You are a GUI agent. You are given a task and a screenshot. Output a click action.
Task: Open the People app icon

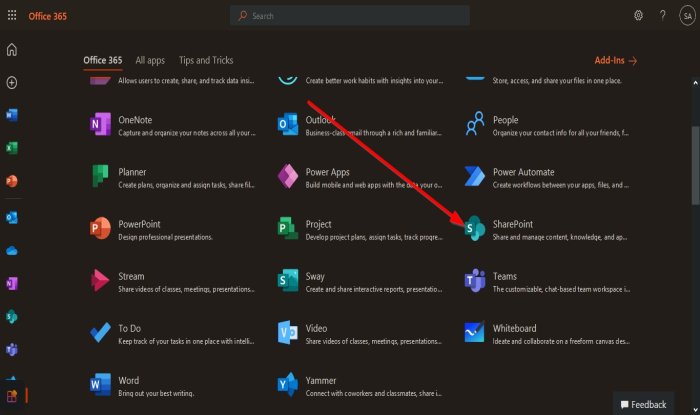coord(475,124)
